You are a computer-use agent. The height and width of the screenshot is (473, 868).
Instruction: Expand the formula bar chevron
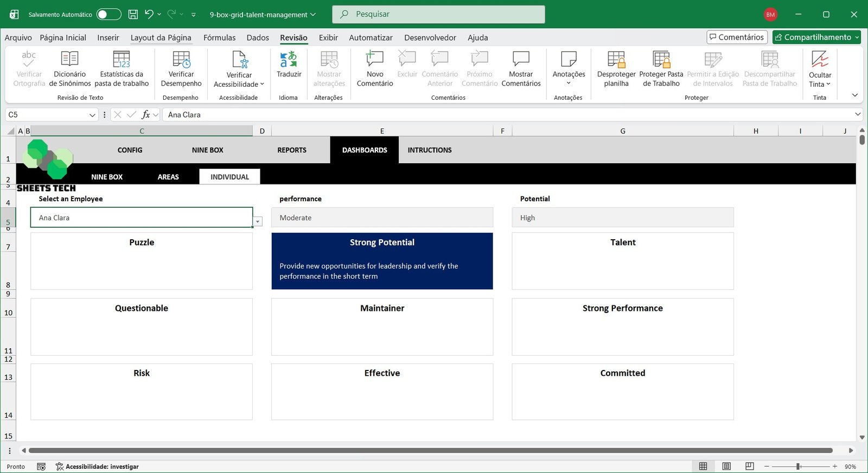(858, 114)
